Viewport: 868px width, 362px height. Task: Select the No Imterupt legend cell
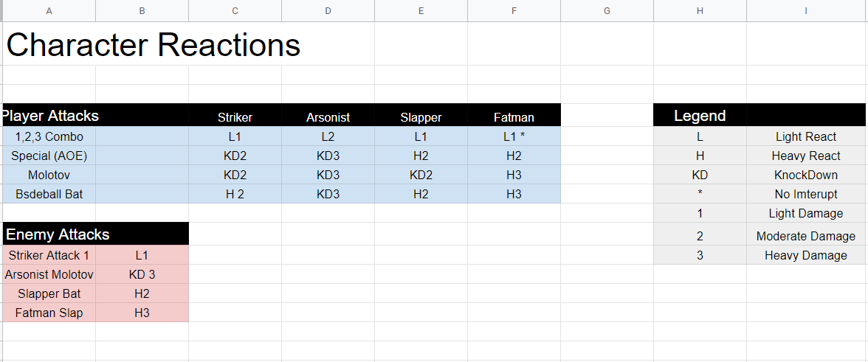coord(806,194)
